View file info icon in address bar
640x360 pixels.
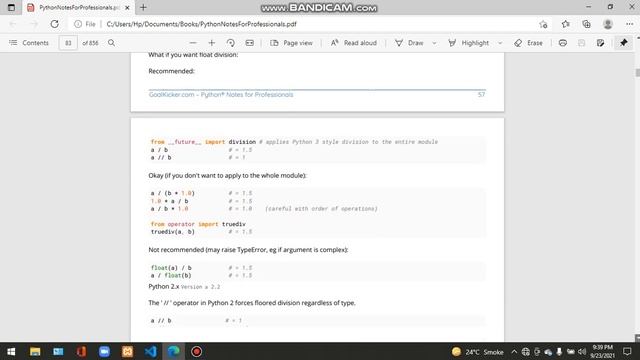click(x=78, y=24)
